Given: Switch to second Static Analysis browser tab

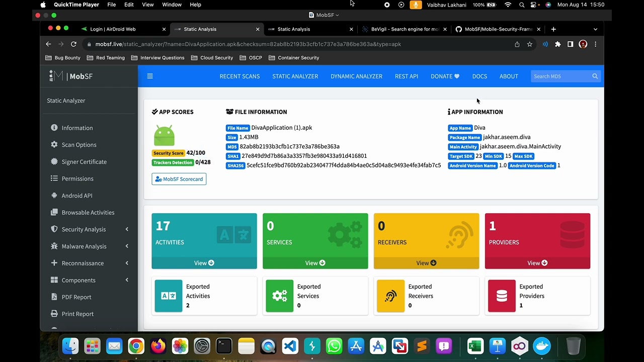Looking at the screenshot, I should pyautogui.click(x=311, y=29).
